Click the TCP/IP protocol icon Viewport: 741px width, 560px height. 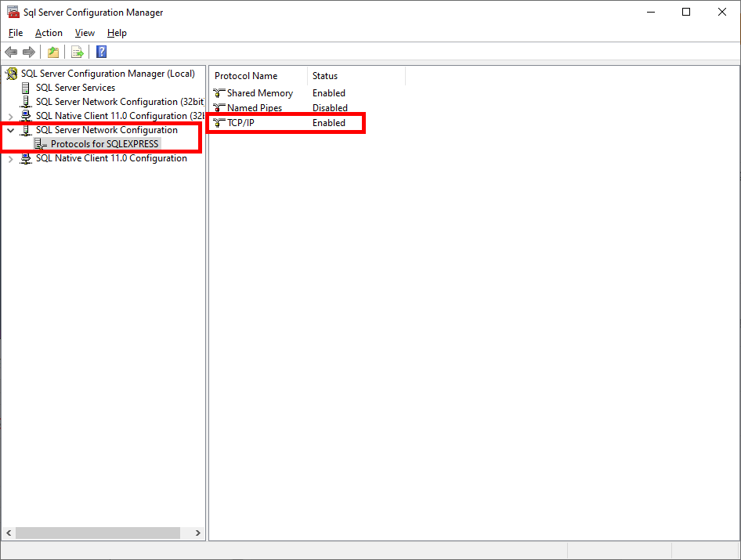[219, 123]
